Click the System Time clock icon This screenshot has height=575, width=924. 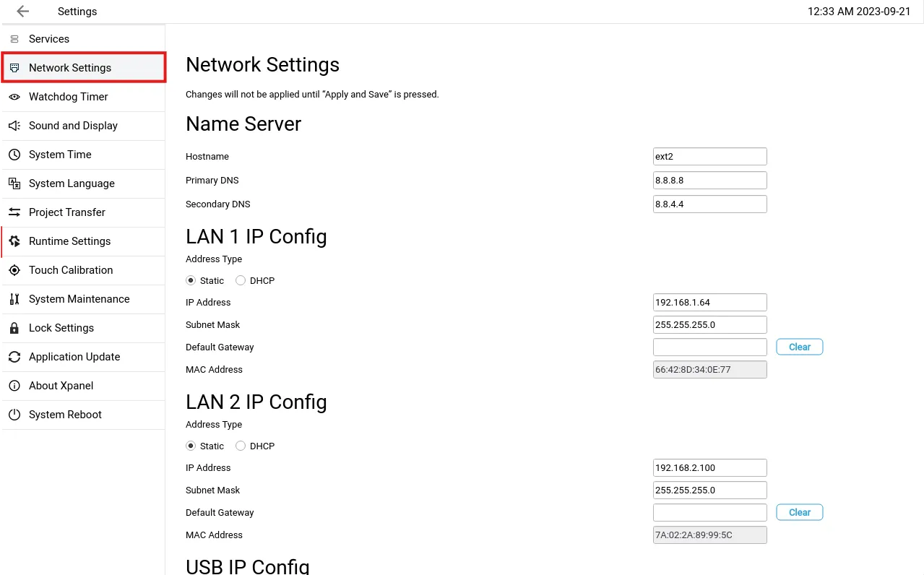coord(14,155)
